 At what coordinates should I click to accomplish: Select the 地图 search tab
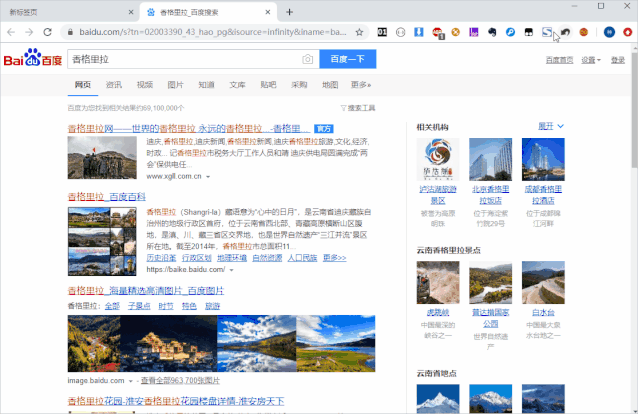pos(330,85)
